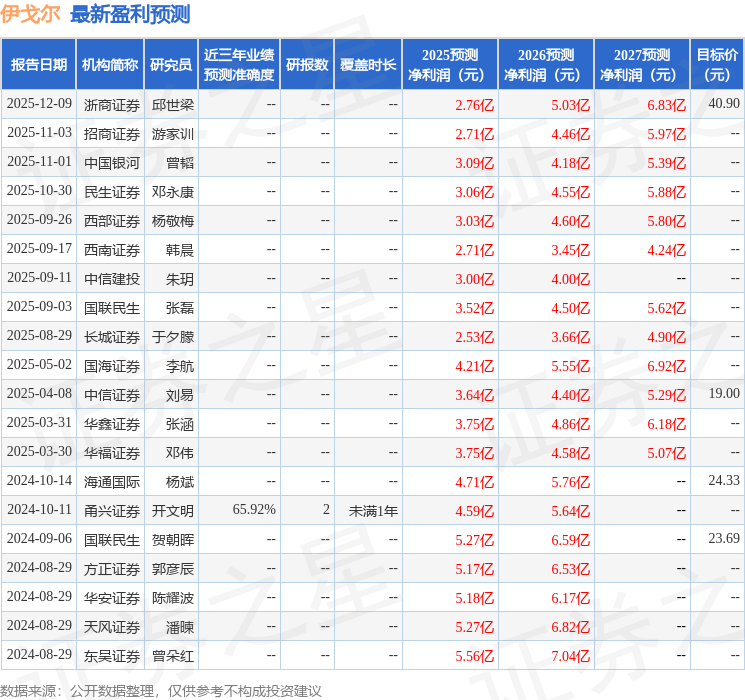This screenshot has height=700, width=745.
Task: Sort by the 报告日期 column header
Action: (39, 65)
